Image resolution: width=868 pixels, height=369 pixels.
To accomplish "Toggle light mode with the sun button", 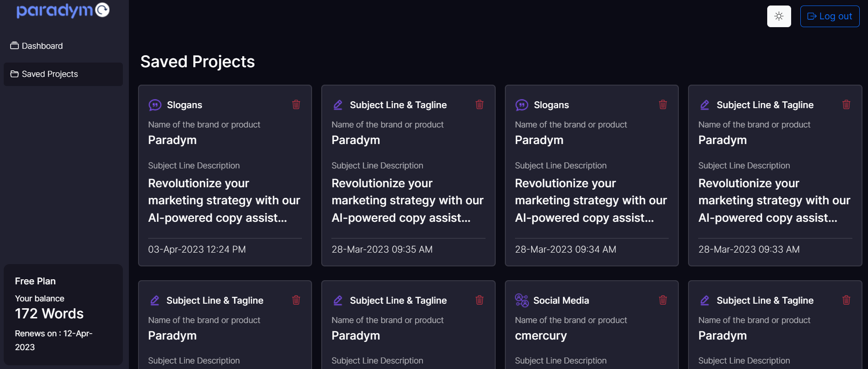I will coord(779,16).
